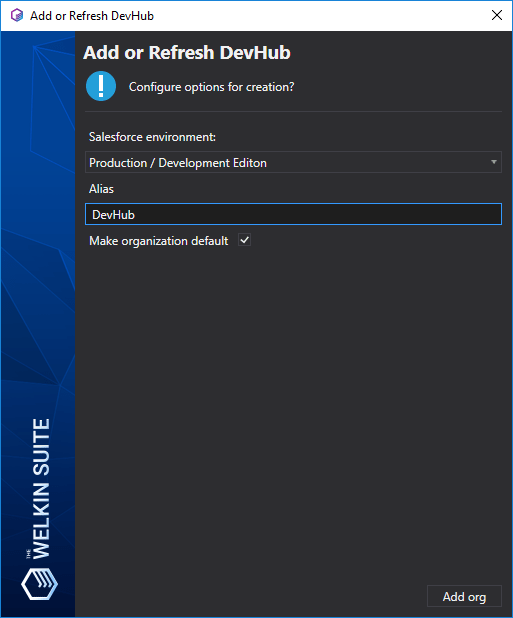Close the Add or Refresh DevHub dialog

click(x=497, y=15)
